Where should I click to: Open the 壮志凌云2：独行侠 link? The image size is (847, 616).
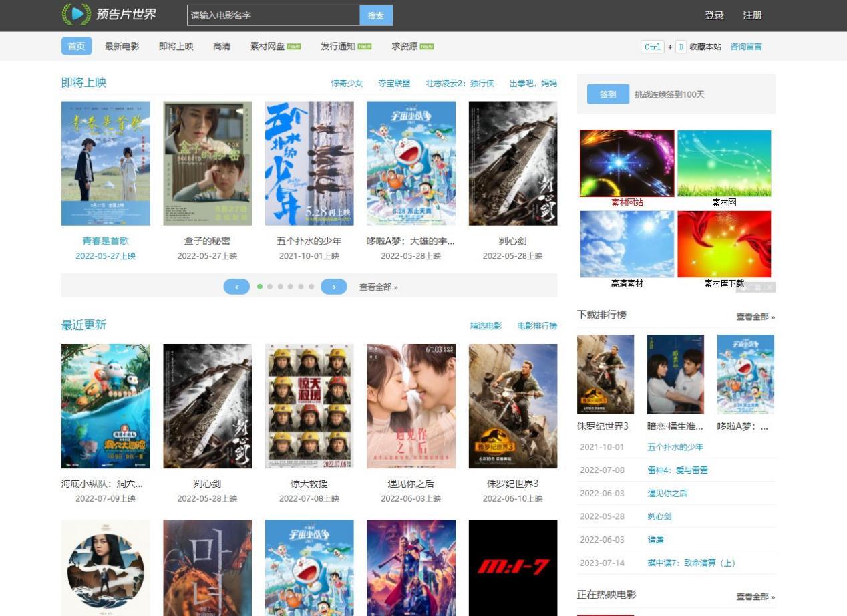pyautogui.click(x=460, y=84)
